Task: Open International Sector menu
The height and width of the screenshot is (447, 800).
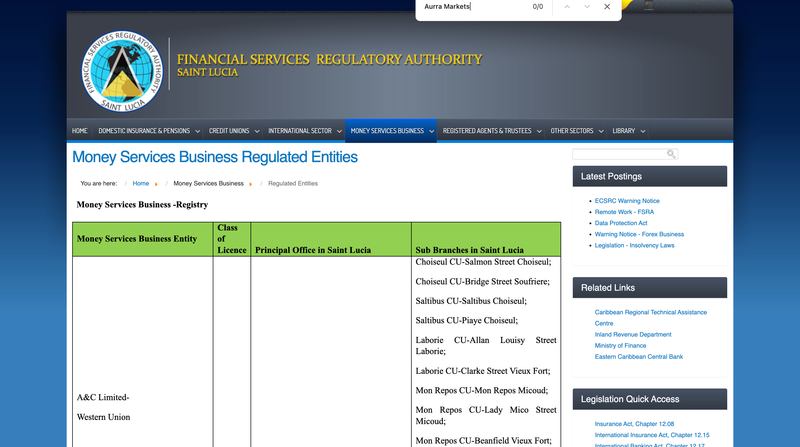Action: [300, 131]
